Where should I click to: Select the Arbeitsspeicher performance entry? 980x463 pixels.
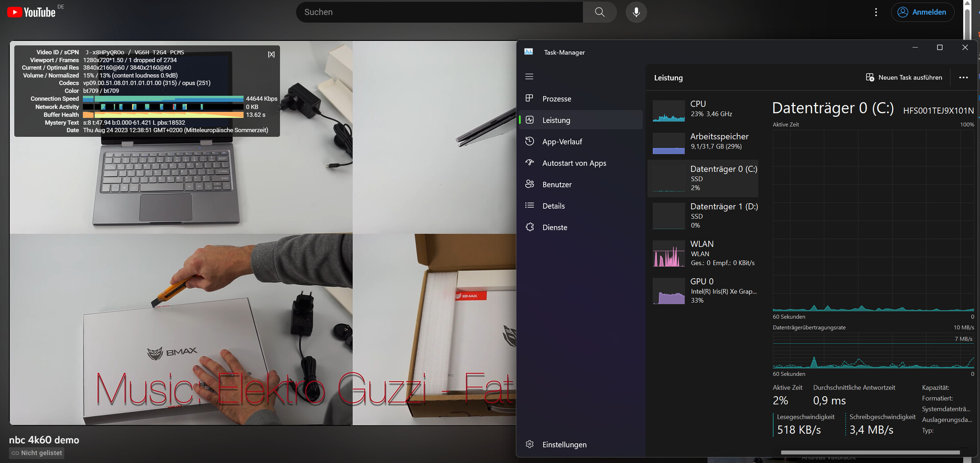(x=703, y=142)
